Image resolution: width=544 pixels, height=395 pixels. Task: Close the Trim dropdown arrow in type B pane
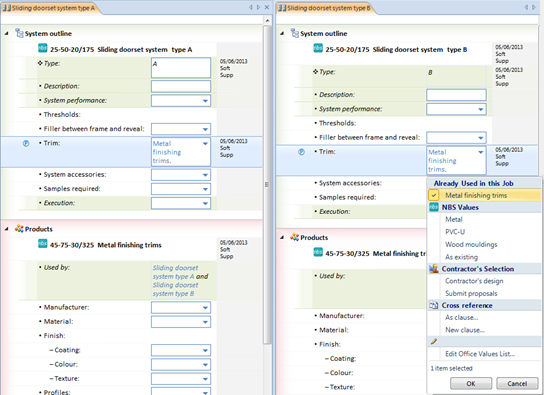pyautogui.click(x=481, y=152)
